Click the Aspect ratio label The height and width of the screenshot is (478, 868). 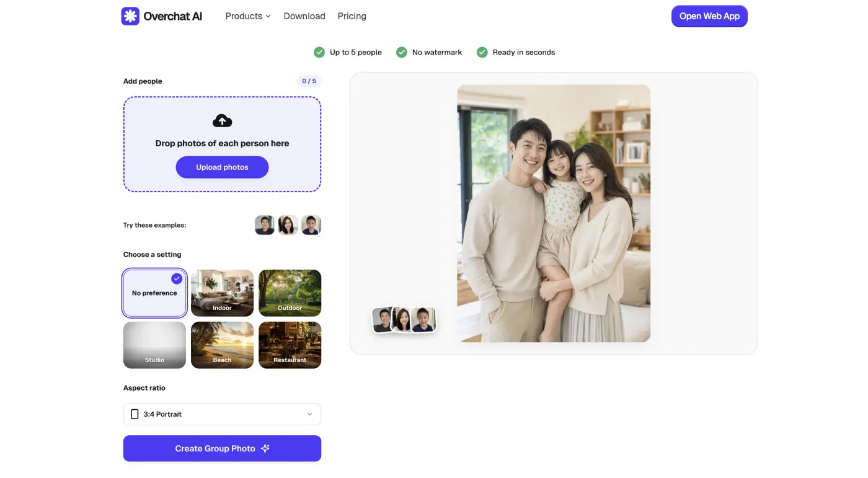coord(144,388)
